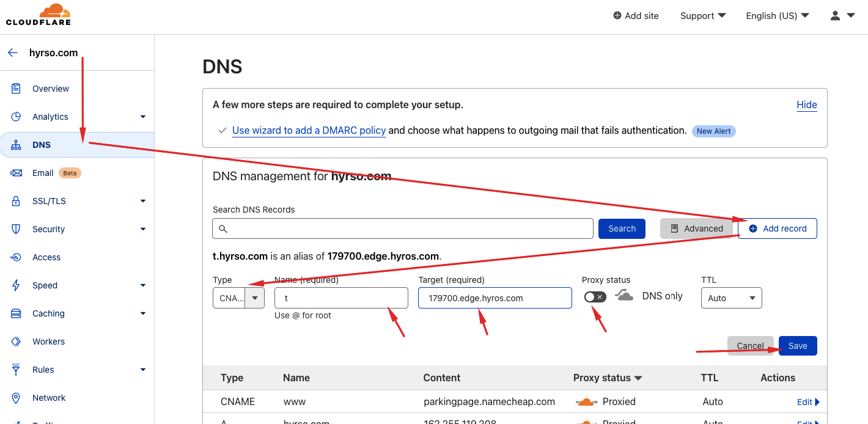Open the user account menu icon
The image size is (868, 424).
tap(834, 15)
